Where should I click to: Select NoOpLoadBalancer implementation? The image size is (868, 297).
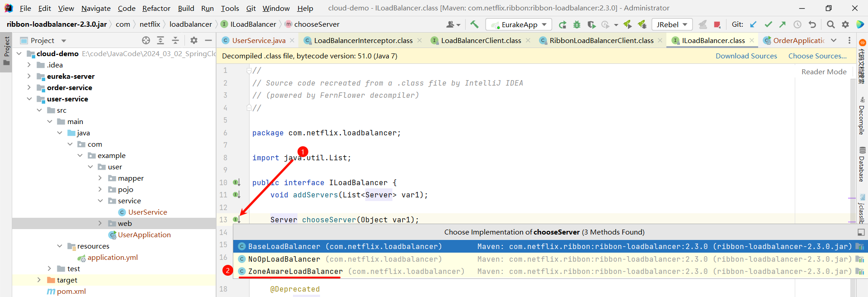point(550,259)
